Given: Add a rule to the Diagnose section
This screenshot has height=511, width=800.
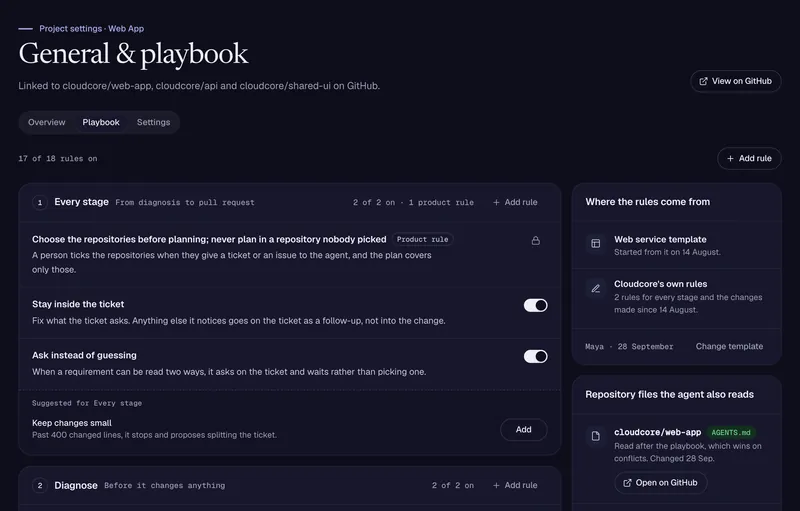Looking at the screenshot, I should pyautogui.click(x=515, y=486).
